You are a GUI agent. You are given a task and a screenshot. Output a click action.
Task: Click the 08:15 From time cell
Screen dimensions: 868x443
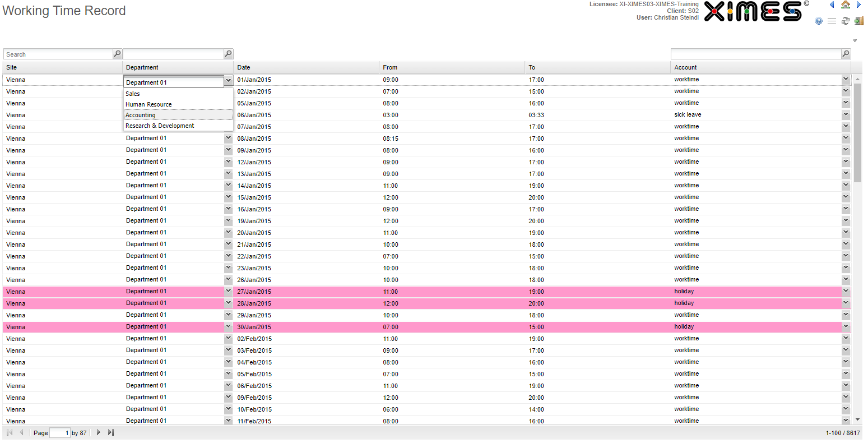[x=452, y=139]
